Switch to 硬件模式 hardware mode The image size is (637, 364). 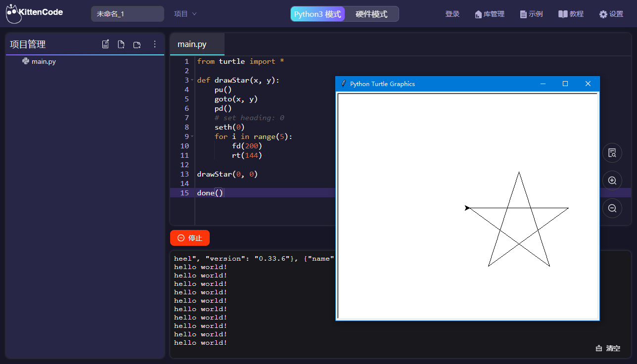pos(371,14)
